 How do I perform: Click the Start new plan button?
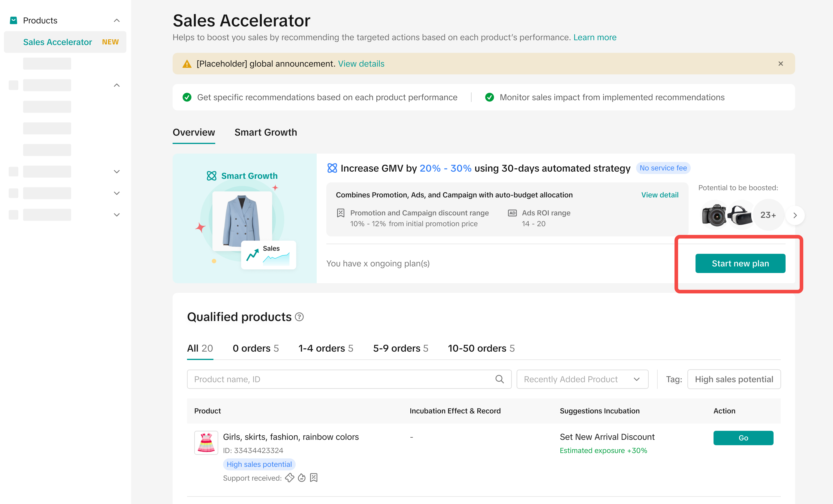740,263
